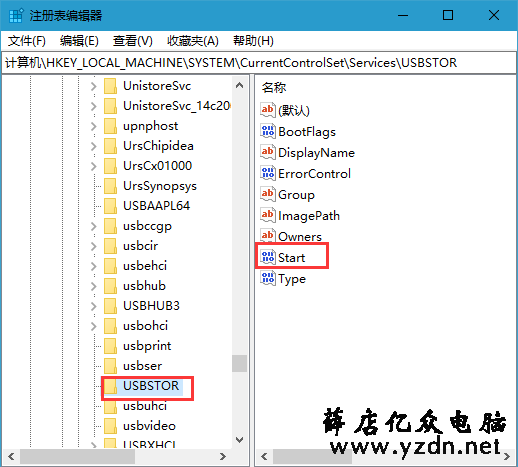Select the Type DWORD value icon
This screenshot has height=467, width=518.
[x=268, y=278]
